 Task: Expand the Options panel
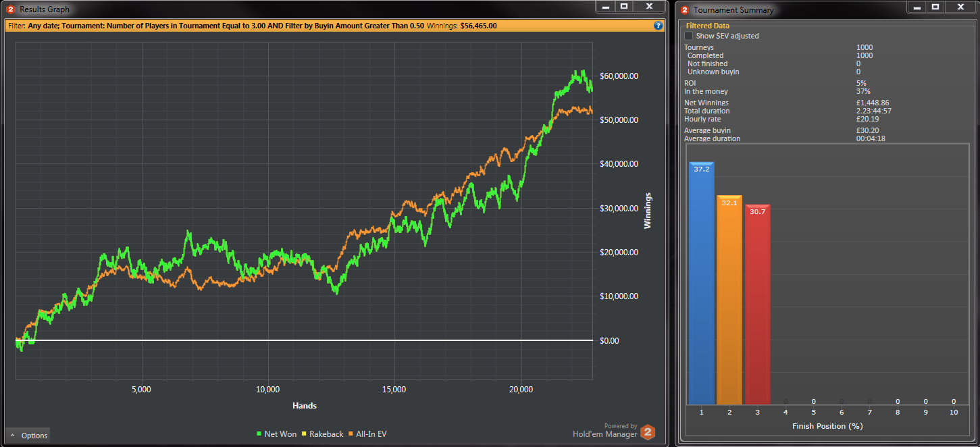click(28, 436)
